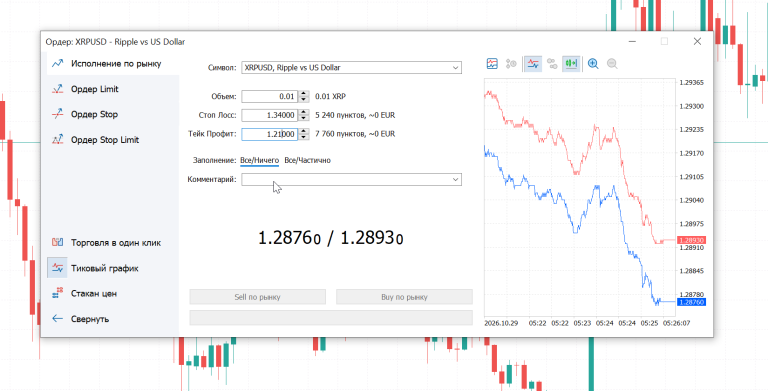This screenshot has height=391, width=768.
Task: Click '5 240 пунктов, ~0 EUR' text
Action: pyautogui.click(x=355, y=115)
